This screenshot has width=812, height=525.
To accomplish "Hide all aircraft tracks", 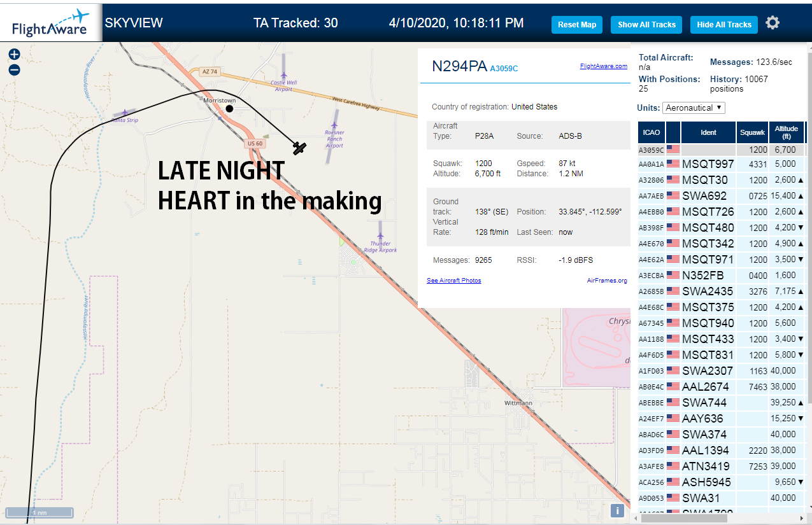I will 724,25.
